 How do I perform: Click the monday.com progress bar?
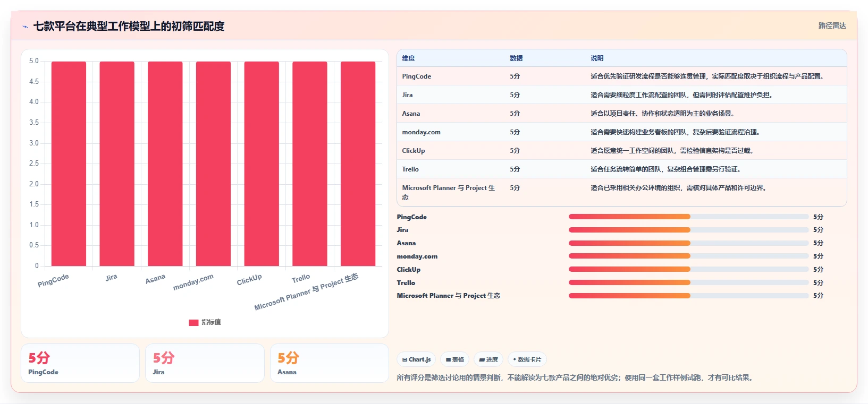(x=688, y=256)
